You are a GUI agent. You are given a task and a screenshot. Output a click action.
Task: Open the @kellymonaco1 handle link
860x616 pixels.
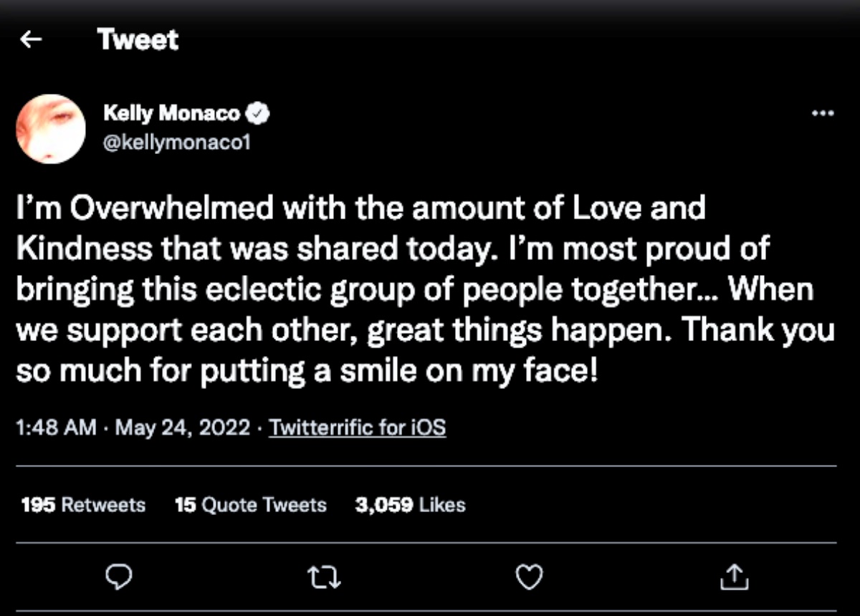[x=177, y=142]
